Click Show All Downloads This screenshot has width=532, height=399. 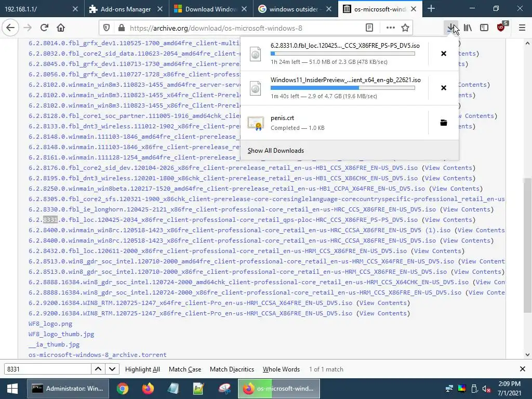point(276,151)
